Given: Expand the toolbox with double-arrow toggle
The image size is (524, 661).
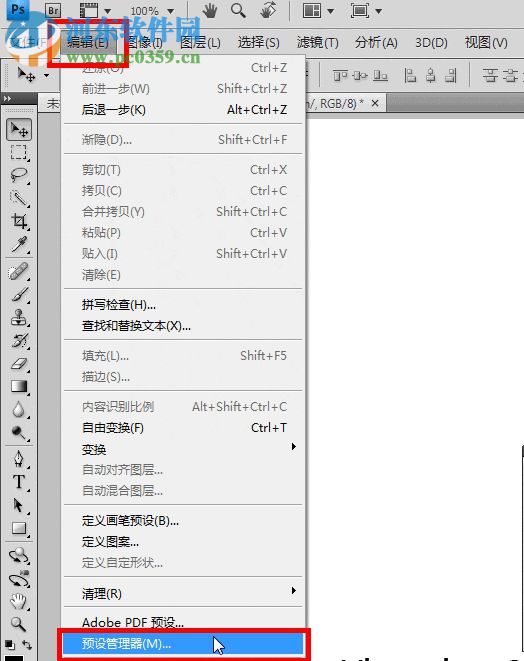Looking at the screenshot, I should point(8,98).
